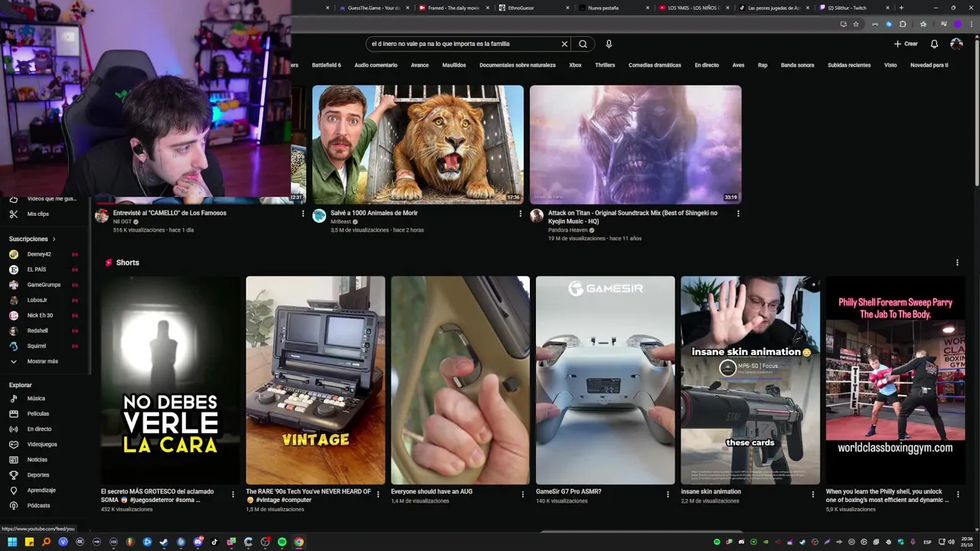Open the Shorts section three-dot menu
This screenshot has width=980, height=551.
point(957,262)
